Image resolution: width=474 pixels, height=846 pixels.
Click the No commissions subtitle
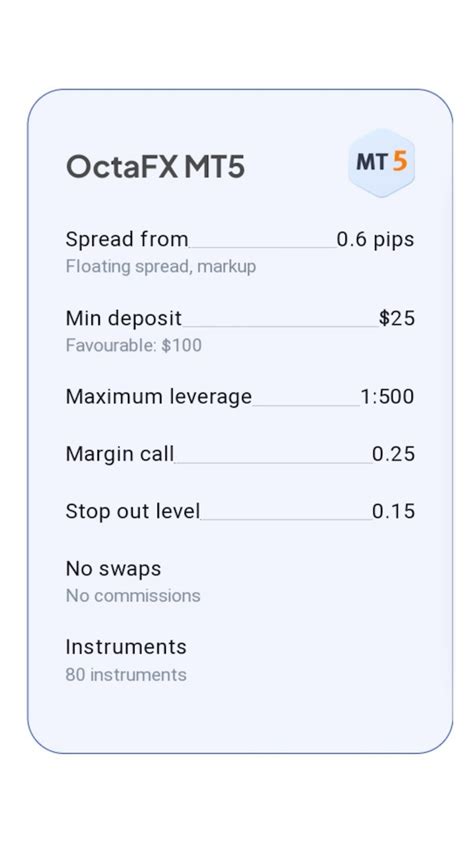point(133,596)
